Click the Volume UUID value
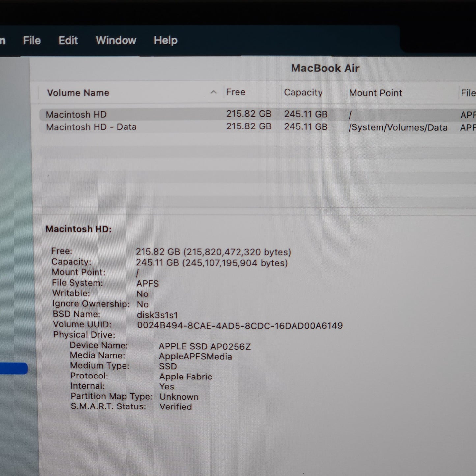Image resolution: width=476 pixels, height=476 pixels. (240, 325)
